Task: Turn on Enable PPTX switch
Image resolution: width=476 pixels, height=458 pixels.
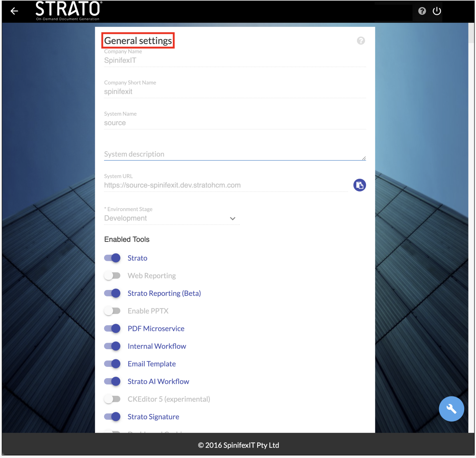Action: click(x=112, y=311)
